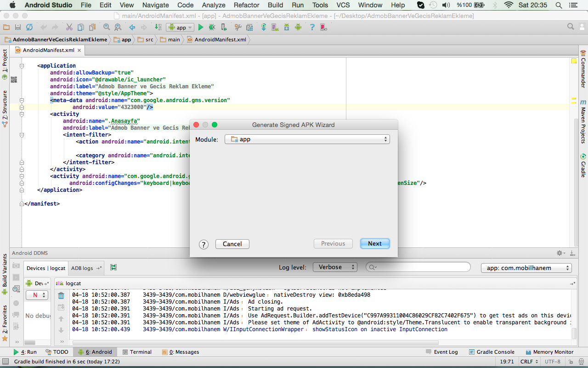Screen dimensions: 588x368
Task: Click the DDMS panel settings gear icon
Action: (560, 253)
